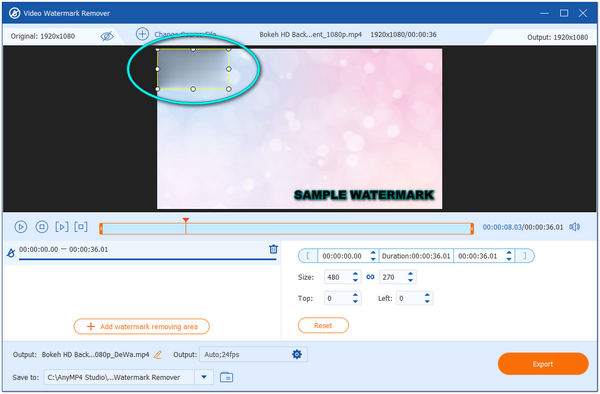Image resolution: width=600 pixels, height=394 pixels.
Task: Minimize the Video Watermark Remover window
Action: point(544,13)
